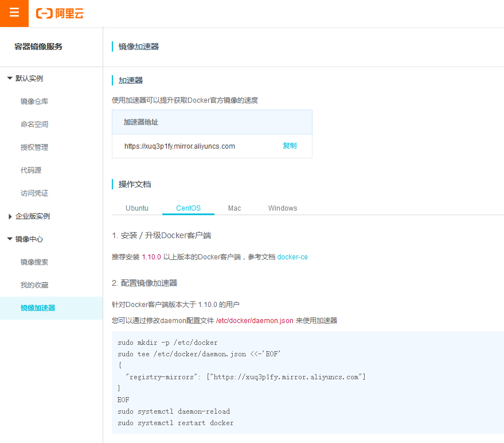Click the 'sudo mkdir -p /etc/docker' line

(x=167, y=343)
